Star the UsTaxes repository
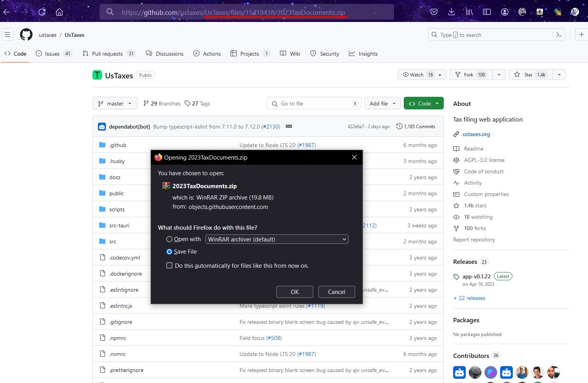Image resolution: width=588 pixels, height=383 pixels. (x=531, y=74)
